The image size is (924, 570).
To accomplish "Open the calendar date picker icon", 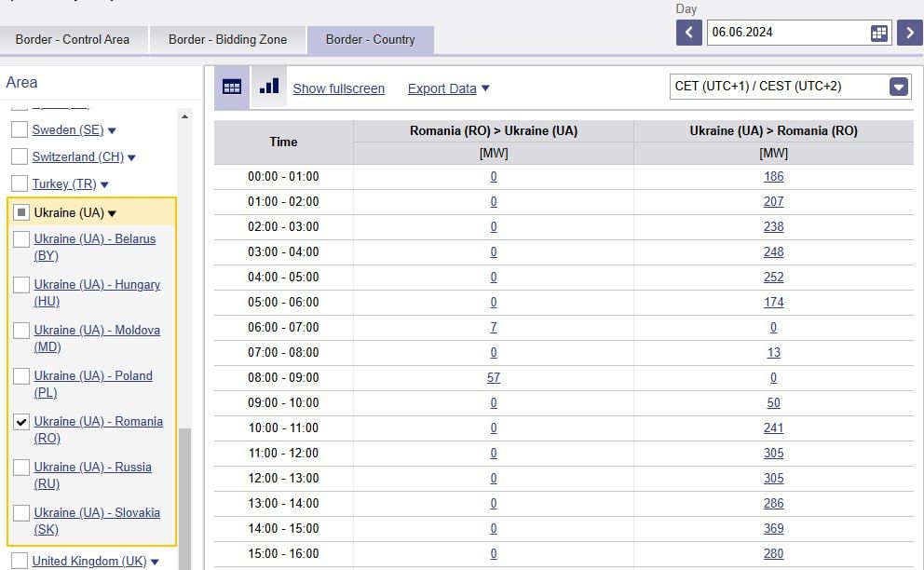I will (878, 33).
